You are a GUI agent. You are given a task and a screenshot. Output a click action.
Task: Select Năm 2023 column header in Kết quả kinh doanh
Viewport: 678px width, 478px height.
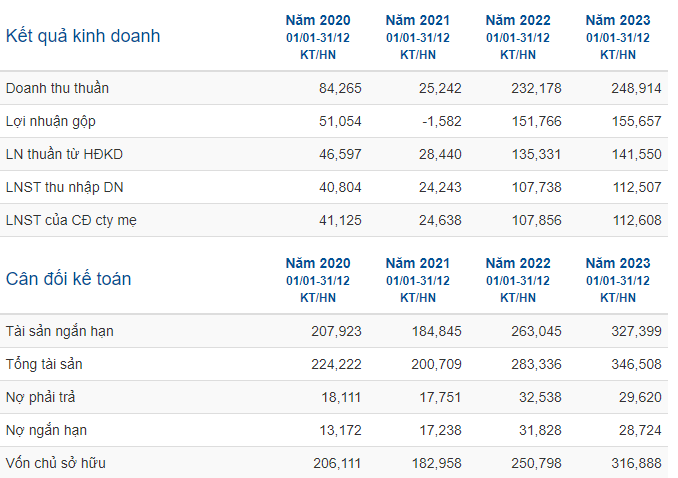click(x=618, y=37)
